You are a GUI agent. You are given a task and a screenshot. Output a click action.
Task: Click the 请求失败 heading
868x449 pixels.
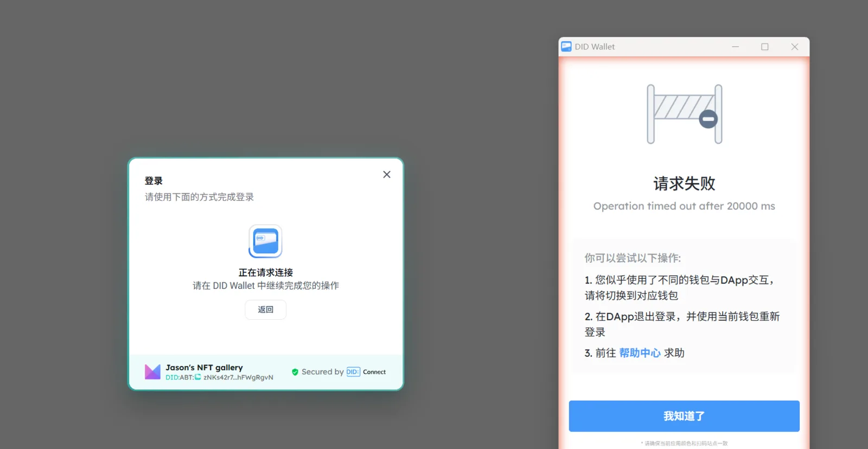click(x=684, y=184)
